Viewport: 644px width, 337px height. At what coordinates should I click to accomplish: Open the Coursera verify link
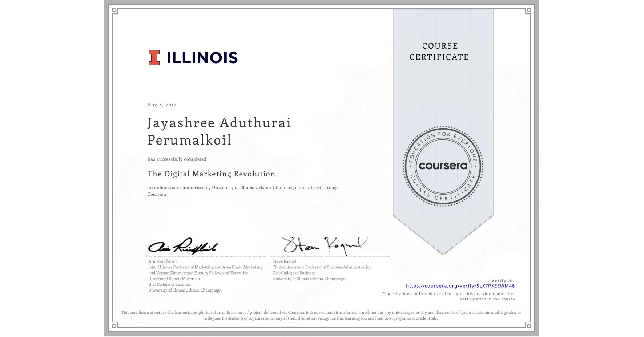[x=460, y=286]
